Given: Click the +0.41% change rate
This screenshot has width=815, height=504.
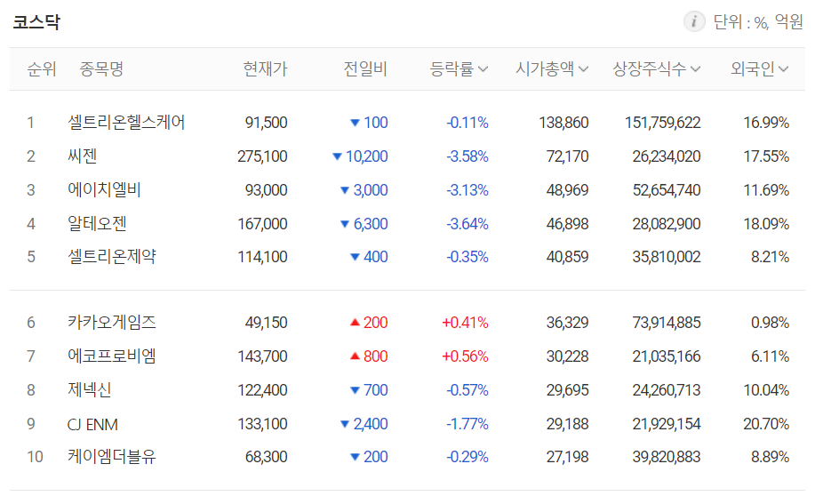Looking at the screenshot, I should click(465, 323).
